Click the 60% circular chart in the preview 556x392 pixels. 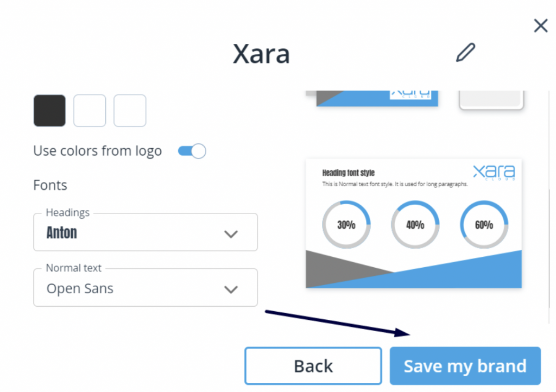click(484, 225)
